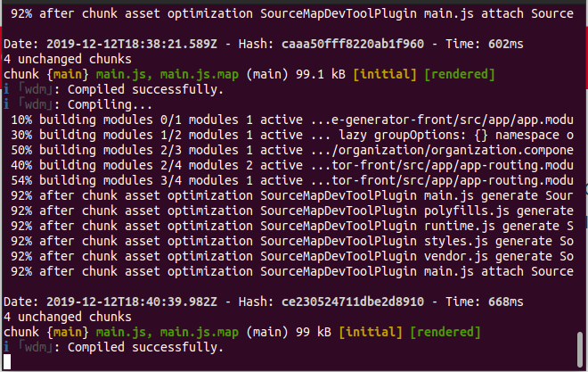
Task: Click the terminal cursor block
Action: 7,362
